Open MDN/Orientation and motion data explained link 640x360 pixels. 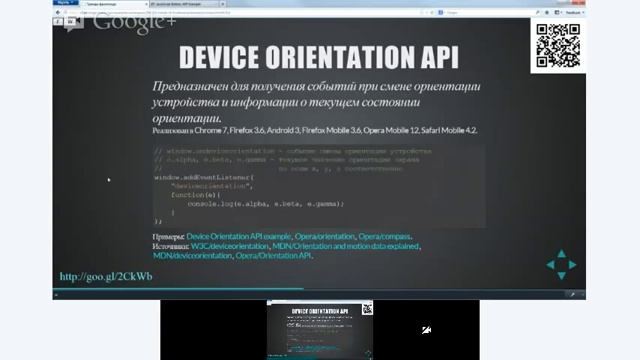[x=345, y=246]
